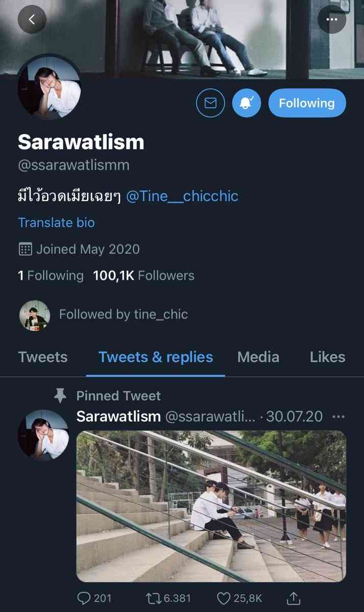Viewport: 364px width, 612px height.
Task: View the 100,1K Followers list
Action: click(x=143, y=276)
